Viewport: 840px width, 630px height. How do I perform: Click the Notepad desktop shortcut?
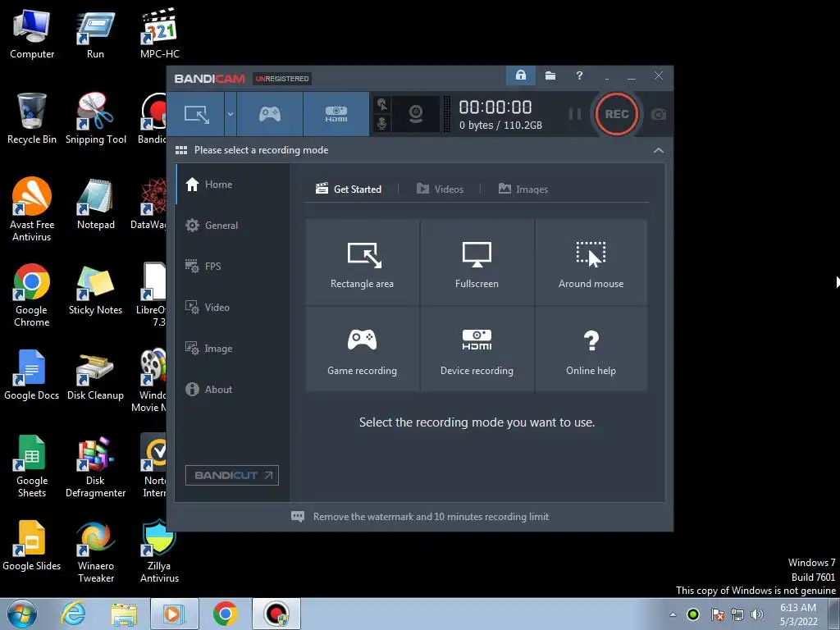pyautogui.click(x=95, y=204)
